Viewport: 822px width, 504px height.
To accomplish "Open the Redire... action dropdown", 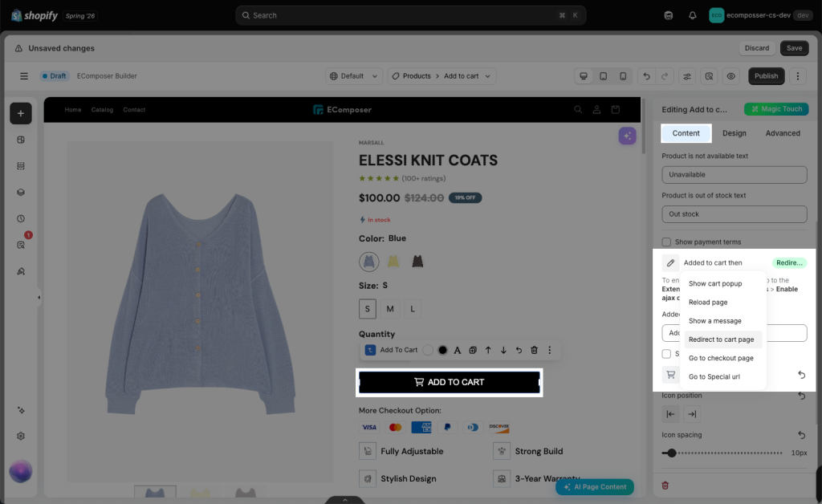I will click(x=789, y=263).
